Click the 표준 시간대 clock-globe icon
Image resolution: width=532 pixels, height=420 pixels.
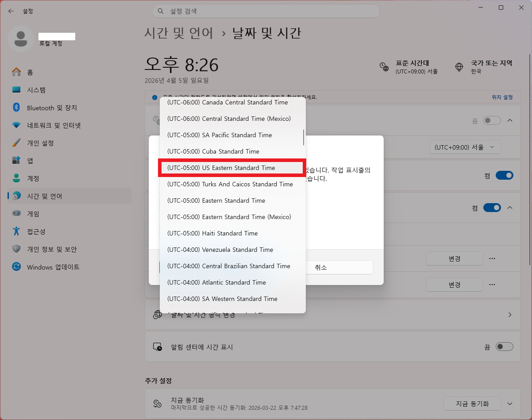click(x=384, y=67)
